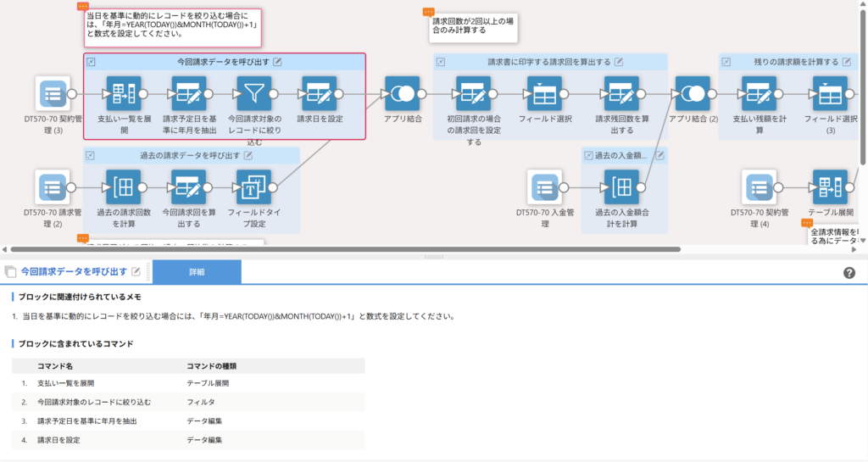
Task: Collapse the 過去の入金額 block
Action: pos(588,155)
